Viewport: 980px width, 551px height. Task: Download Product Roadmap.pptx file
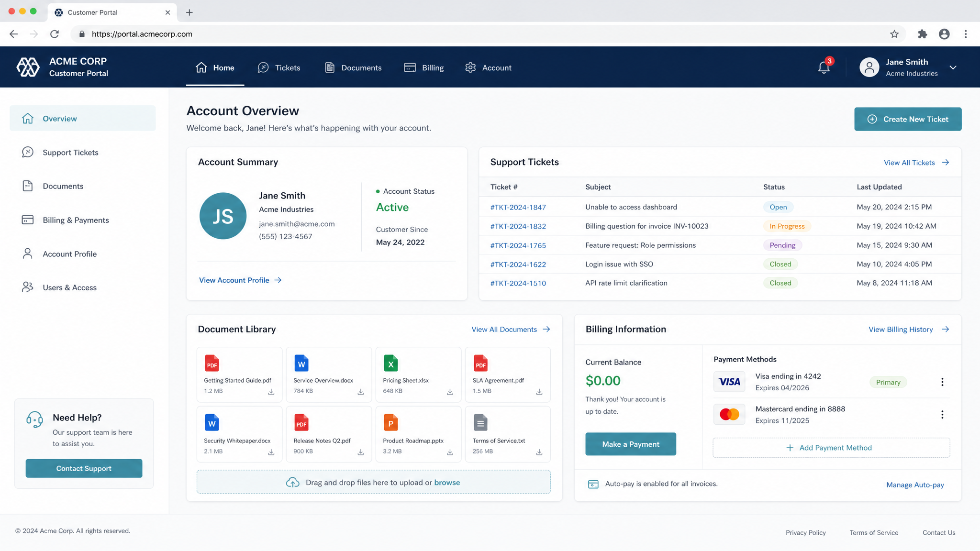coord(450,452)
